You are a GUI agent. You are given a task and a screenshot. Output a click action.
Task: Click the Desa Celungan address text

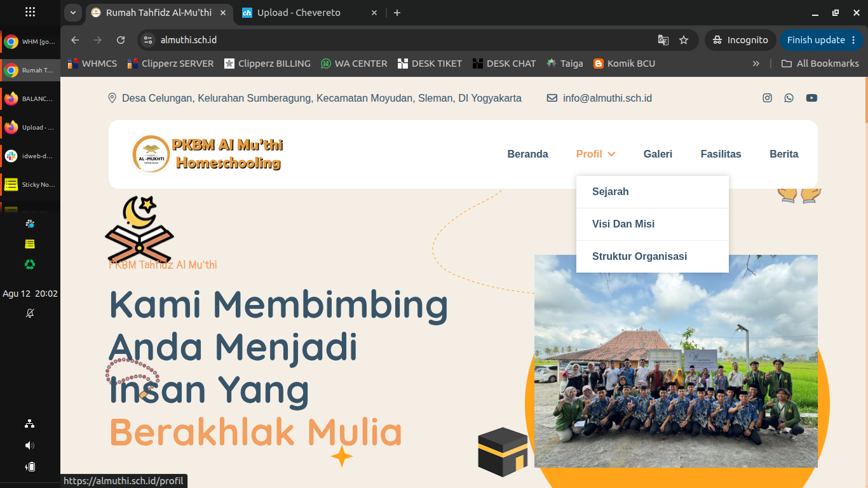(x=322, y=98)
